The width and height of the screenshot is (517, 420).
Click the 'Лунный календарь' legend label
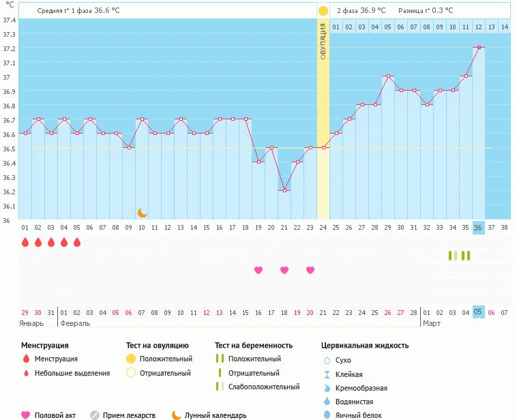click(x=216, y=415)
